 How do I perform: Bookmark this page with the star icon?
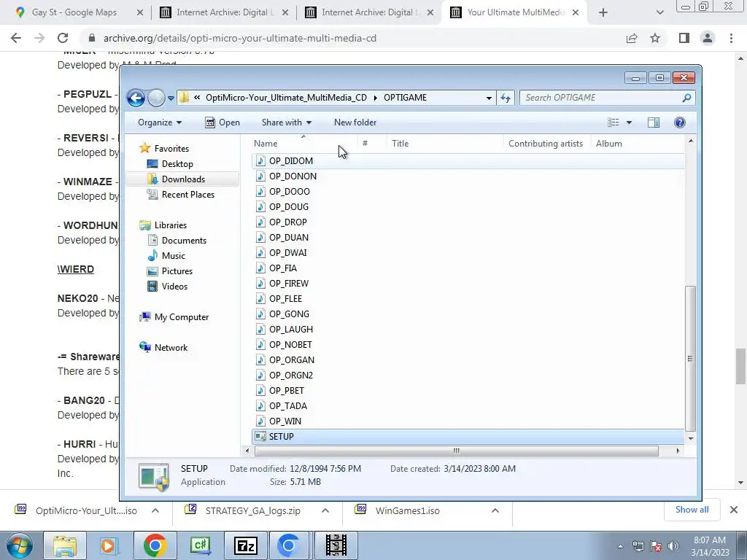[x=656, y=38]
